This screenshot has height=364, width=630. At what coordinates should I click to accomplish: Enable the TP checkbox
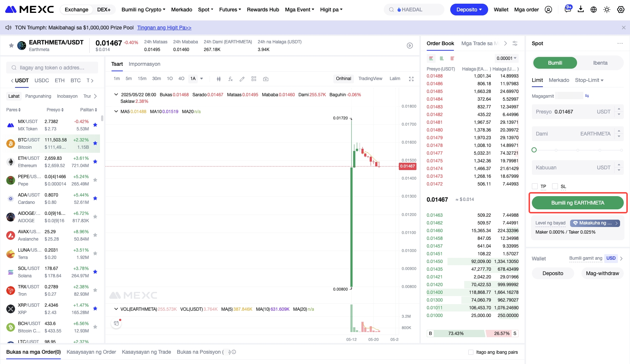tap(535, 186)
